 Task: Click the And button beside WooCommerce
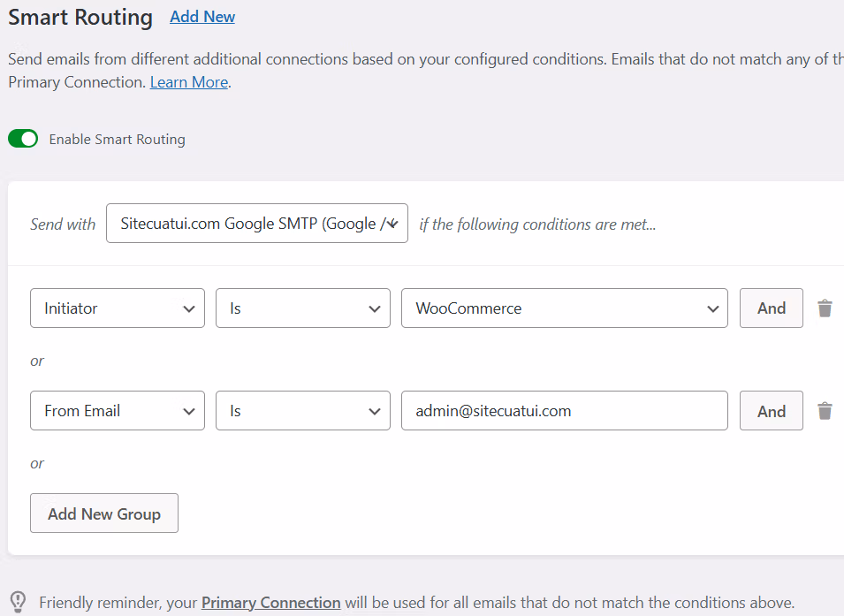tap(771, 308)
